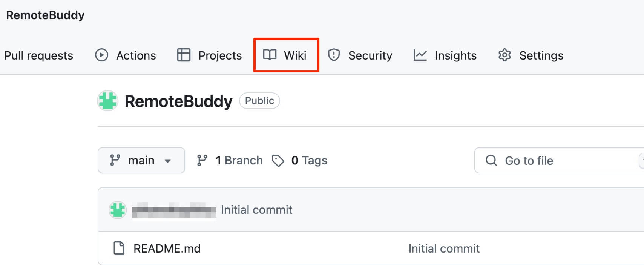Click the Security shield icon

pos(334,55)
